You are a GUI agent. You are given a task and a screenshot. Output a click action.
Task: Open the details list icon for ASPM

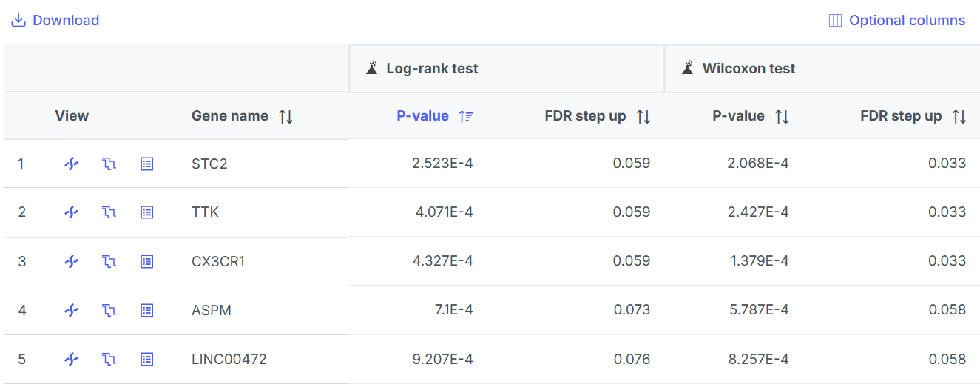coord(147,311)
